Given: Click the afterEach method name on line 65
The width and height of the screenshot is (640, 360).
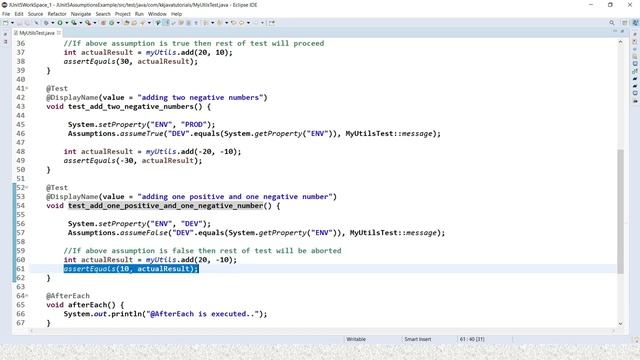Looking at the screenshot, I should 87,305.
